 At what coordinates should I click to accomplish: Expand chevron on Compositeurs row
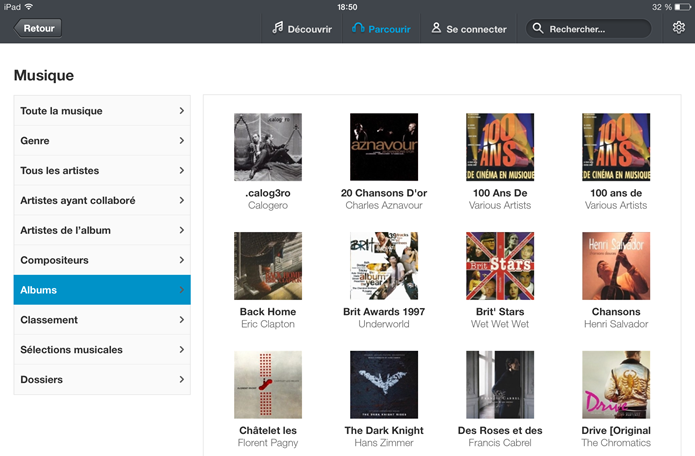[x=182, y=260]
